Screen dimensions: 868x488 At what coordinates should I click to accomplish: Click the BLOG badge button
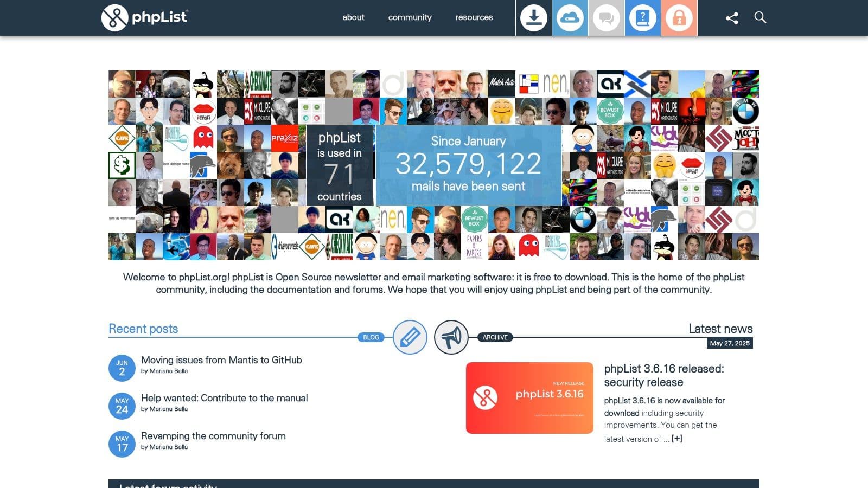(x=371, y=337)
